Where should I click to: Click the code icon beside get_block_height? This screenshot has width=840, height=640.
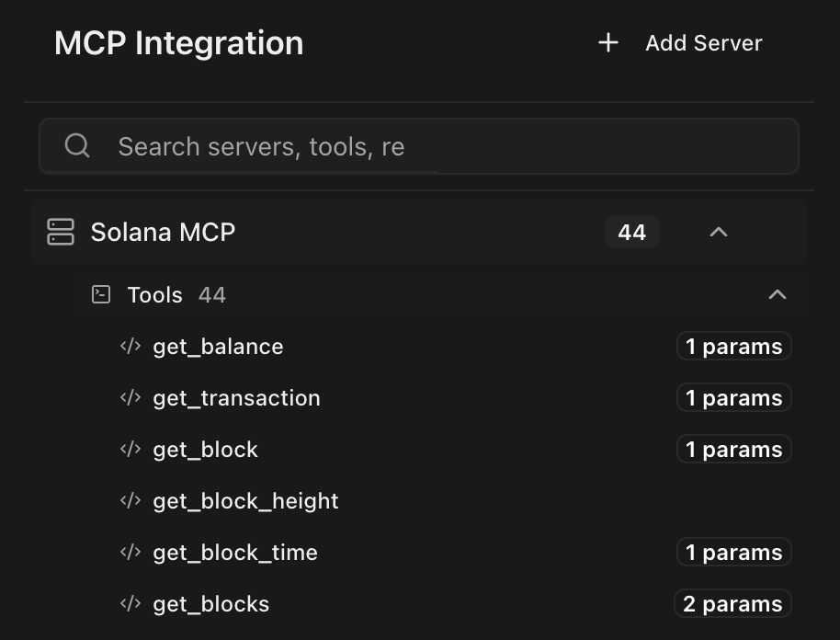point(131,501)
